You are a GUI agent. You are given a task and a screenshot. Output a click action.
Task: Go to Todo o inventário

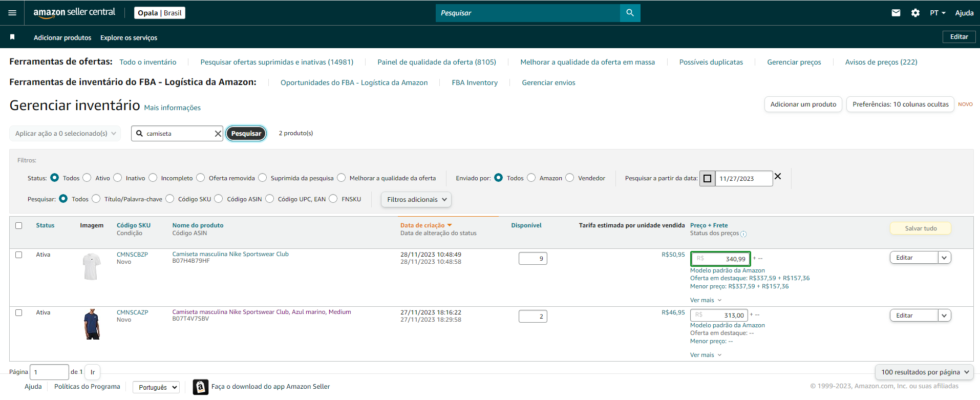(148, 62)
